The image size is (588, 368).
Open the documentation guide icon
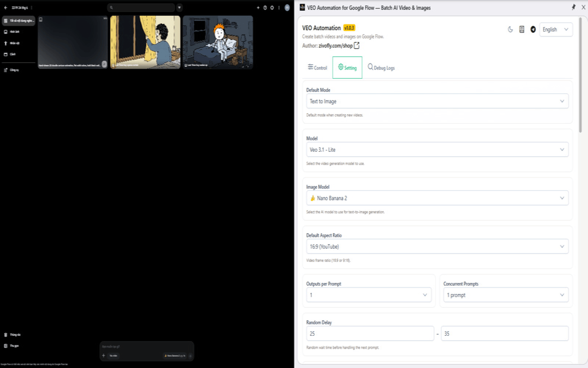coord(521,29)
